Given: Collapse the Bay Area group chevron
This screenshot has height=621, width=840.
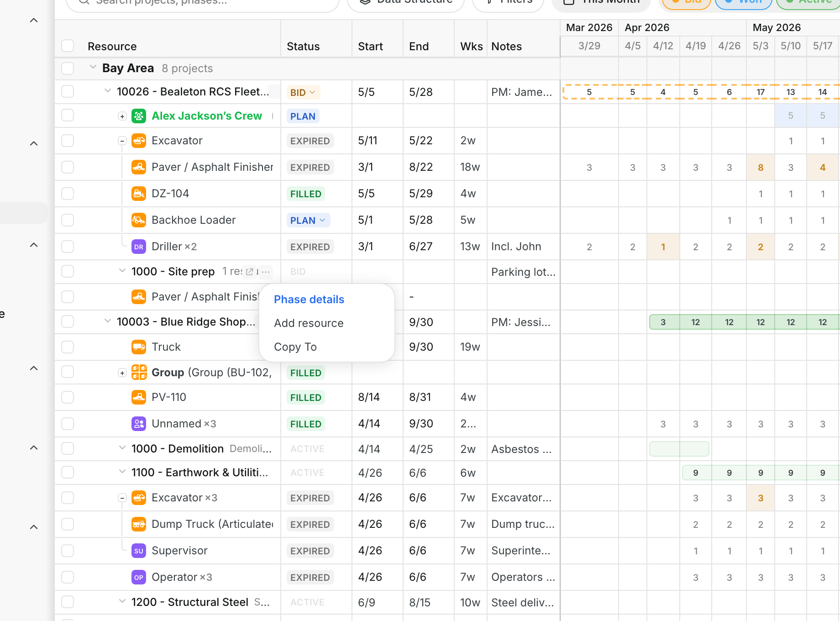Looking at the screenshot, I should pos(93,68).
